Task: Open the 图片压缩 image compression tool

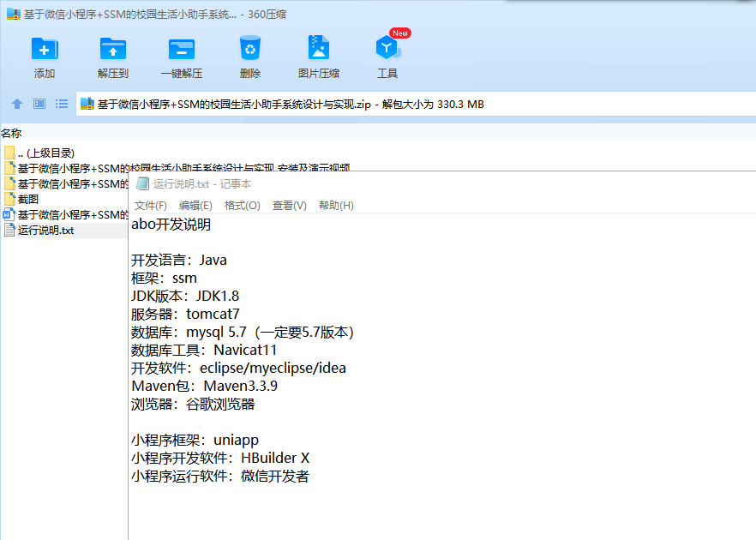Action: [x=318, y=48]
